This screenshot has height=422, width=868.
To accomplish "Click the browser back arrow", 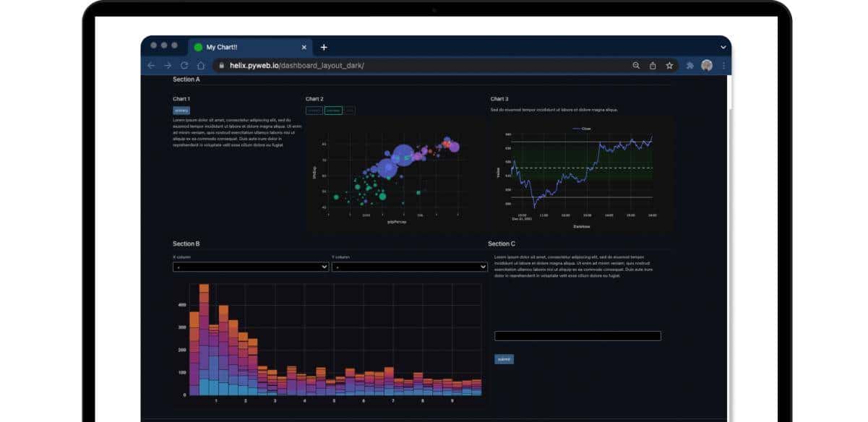I will pyautogui.click(x=151, y=65).
